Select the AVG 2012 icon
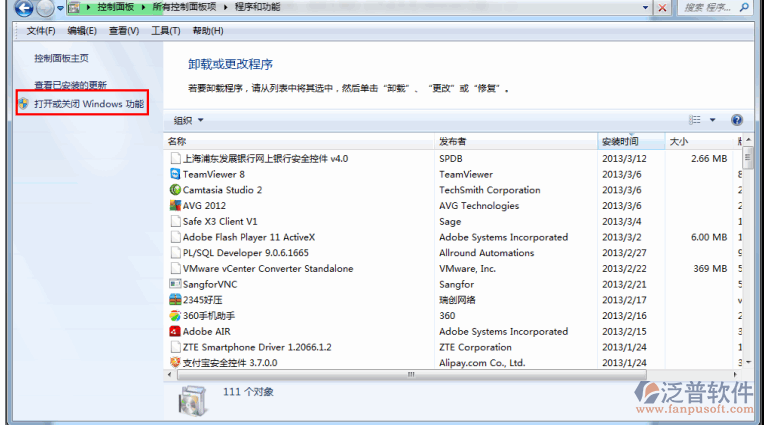Screen dimensions: 764x425 175,205
